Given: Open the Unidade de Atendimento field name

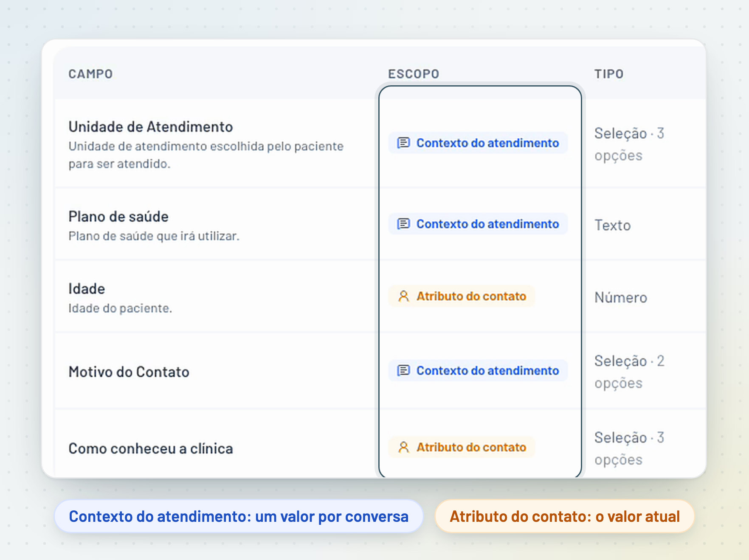Looking at the screenshot, I should (x=151, y=127).
